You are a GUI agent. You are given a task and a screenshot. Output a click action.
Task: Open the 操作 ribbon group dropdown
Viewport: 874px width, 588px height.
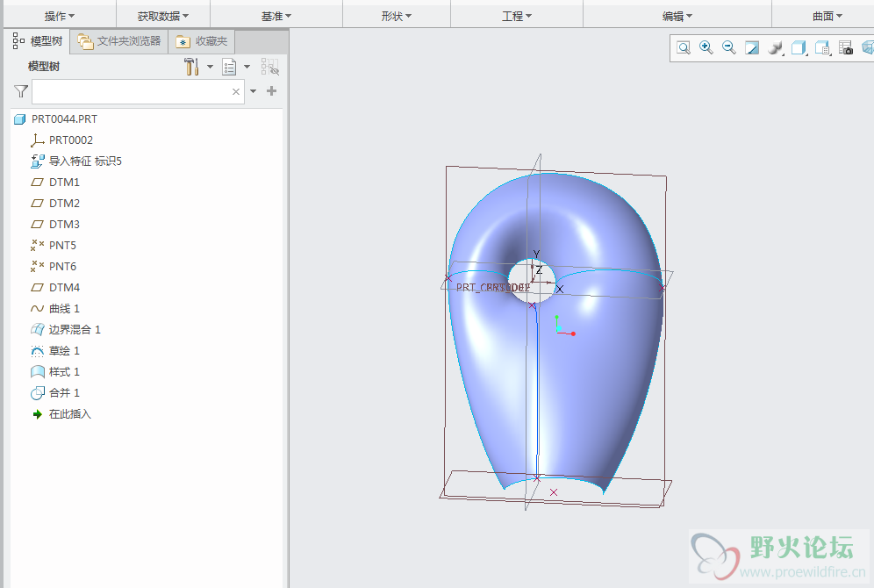pyautogui.click(x=59, y=16)
